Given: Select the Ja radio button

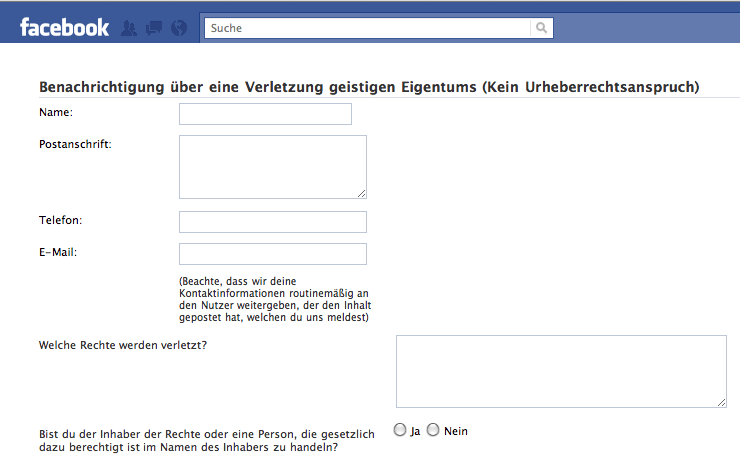Looking at the screenshot, I should point(400,430).
